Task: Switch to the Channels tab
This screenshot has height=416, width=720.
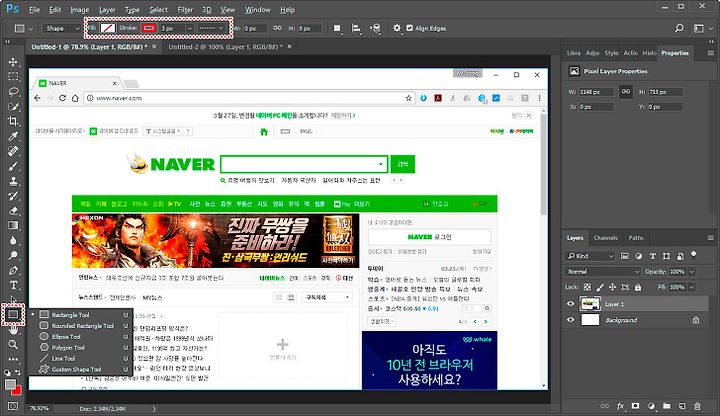Action: pos(605,238)
